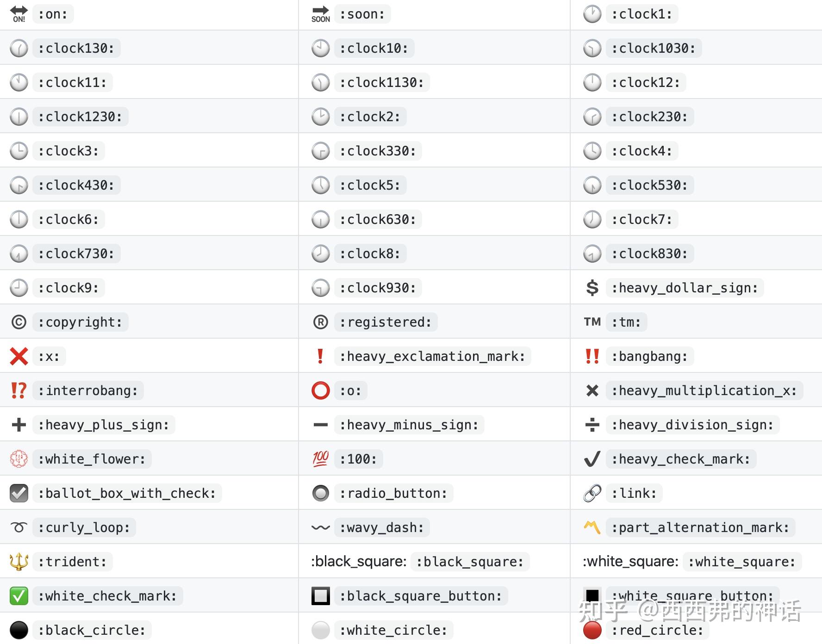This screenshot has height=644, width=822.
Task: Click the green white check mark emoji
Action: 19,596
